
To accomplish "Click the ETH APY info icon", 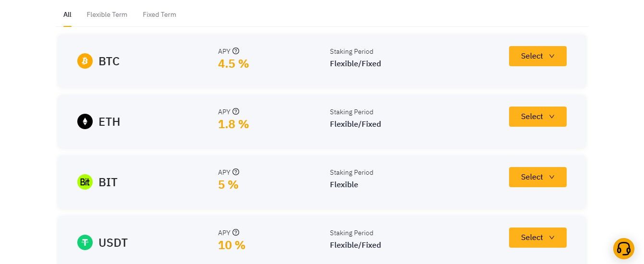I will (x=236, y=111).
